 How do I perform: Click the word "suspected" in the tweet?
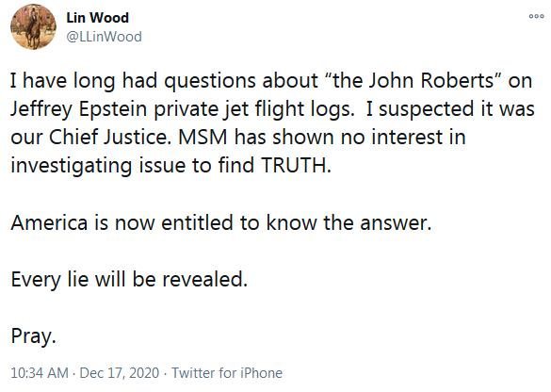[x=427, y=109]
